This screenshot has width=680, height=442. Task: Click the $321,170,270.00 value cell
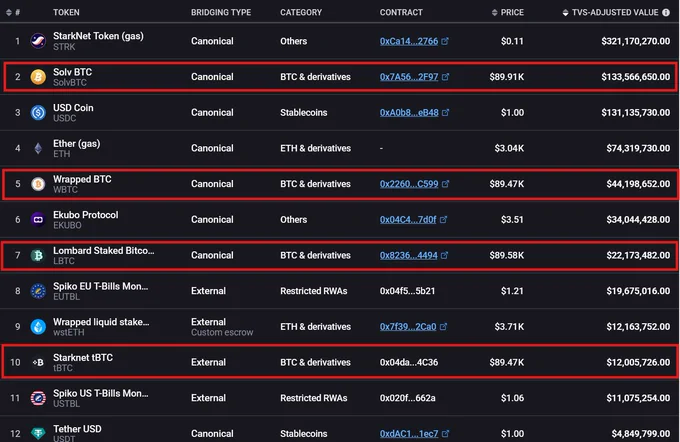tap(635, 41)
